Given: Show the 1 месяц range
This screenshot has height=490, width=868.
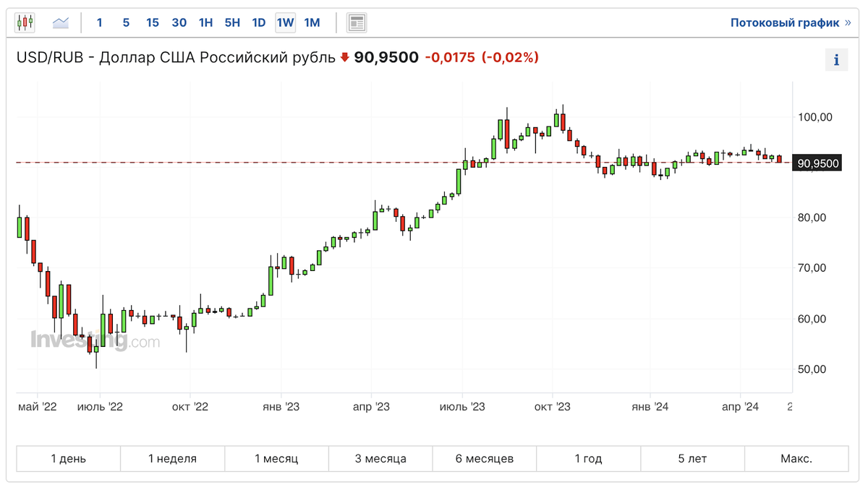Looking at the screenshot, I should click(x=276, y=458).
